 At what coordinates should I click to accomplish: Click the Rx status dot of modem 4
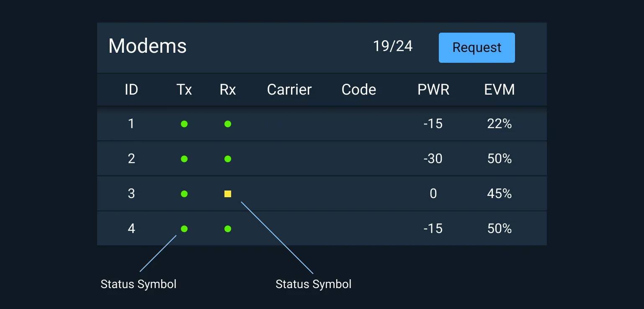(x=227, y=229)
